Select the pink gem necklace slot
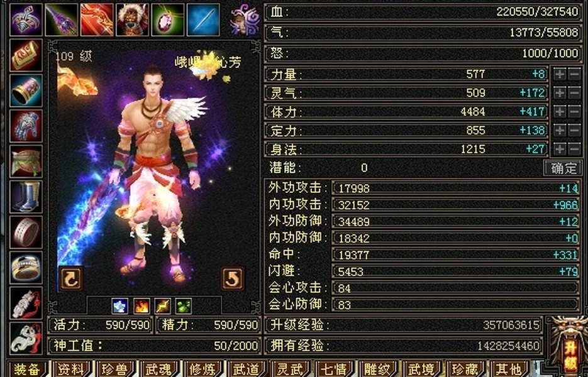Screen dimensions: 588x377 pos(168,19)
